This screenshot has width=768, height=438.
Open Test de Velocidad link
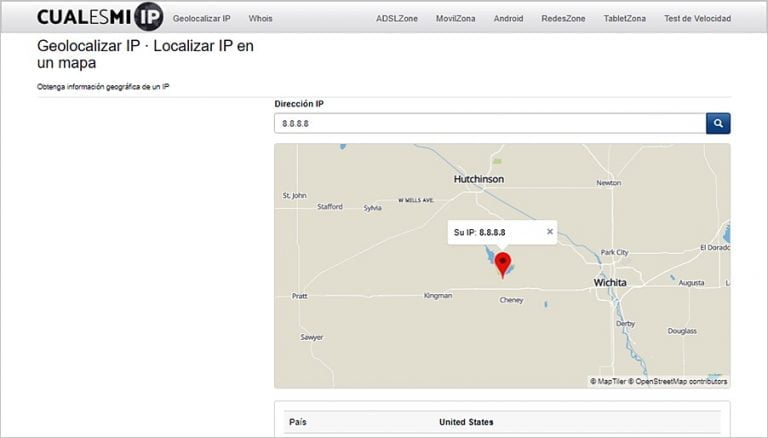point(697,19)
